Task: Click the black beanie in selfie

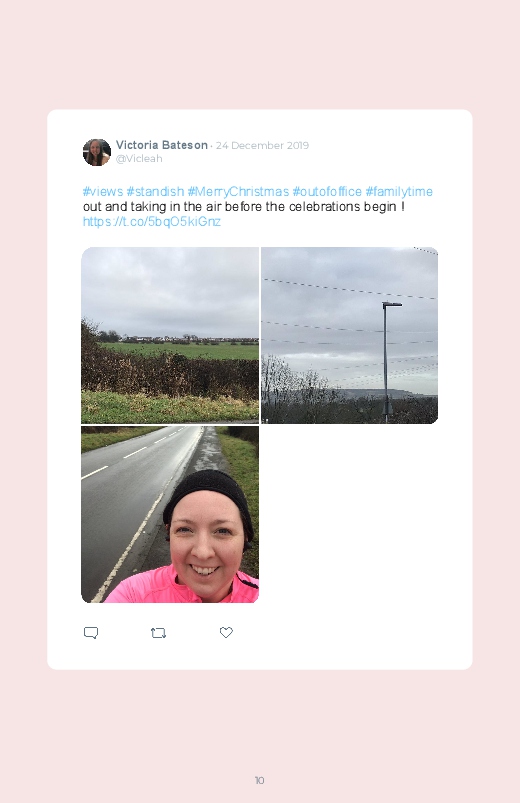Action: (x=209, y=497)
